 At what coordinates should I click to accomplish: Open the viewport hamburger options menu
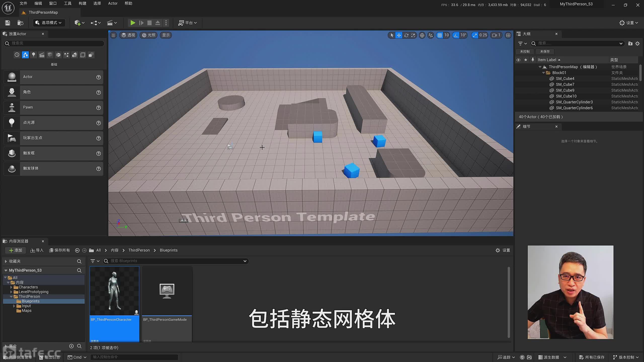[113, 35]
